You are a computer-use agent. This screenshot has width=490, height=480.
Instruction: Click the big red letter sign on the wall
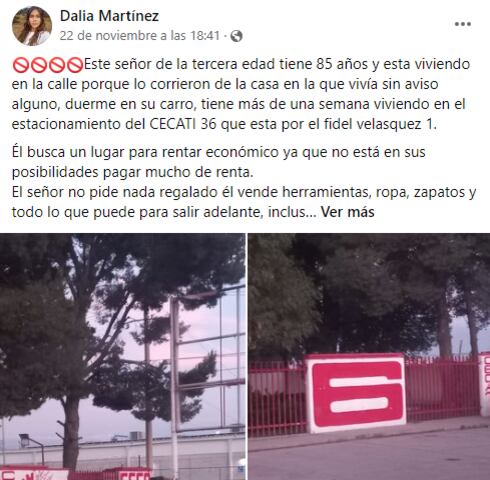(356, 393)
